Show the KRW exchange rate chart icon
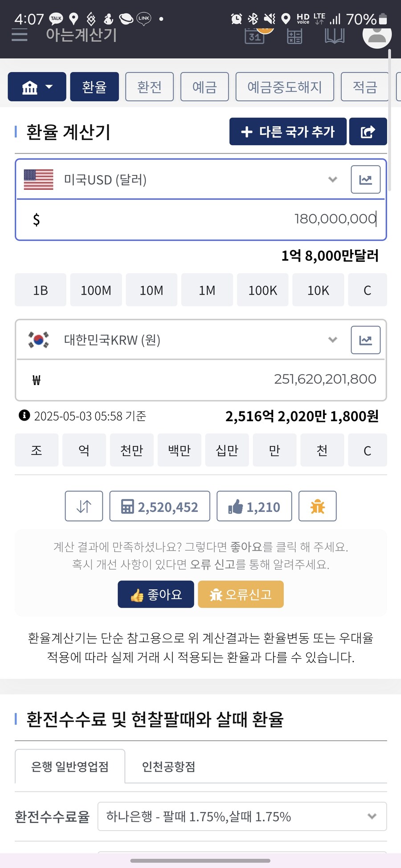This screenshot has height=868, width=401. [365, 340]
